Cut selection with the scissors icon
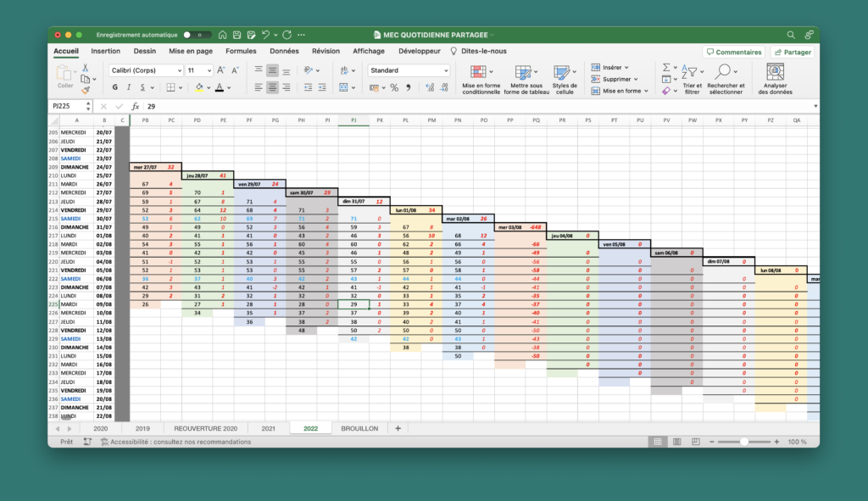The image size is (868, 501). click(86, 68)
